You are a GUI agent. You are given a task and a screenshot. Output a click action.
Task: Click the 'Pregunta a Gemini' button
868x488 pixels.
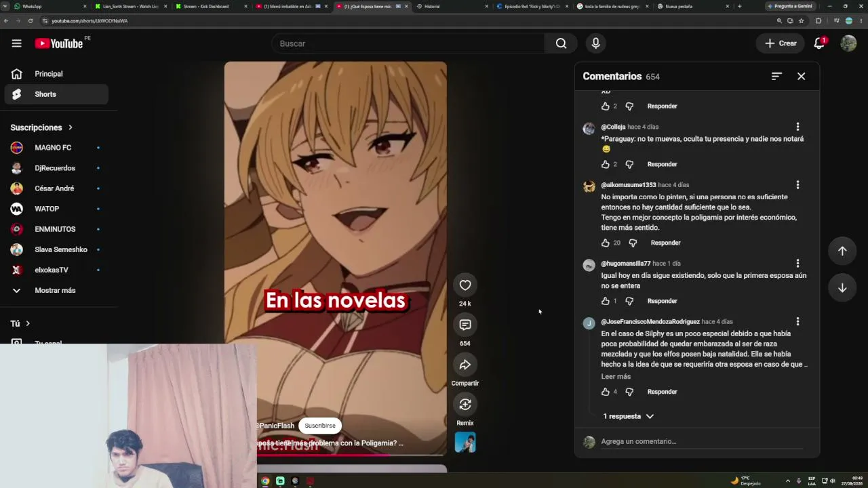coord(790,6)
